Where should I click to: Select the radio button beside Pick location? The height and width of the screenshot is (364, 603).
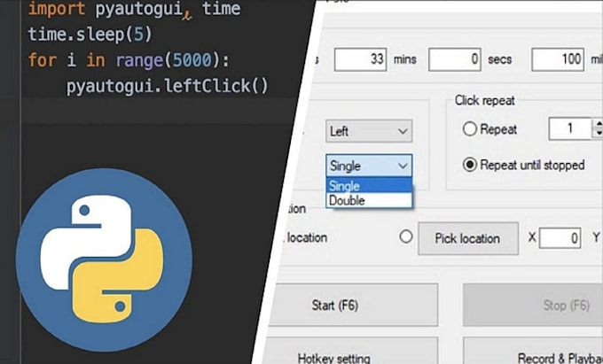click(x=406, y=236)
